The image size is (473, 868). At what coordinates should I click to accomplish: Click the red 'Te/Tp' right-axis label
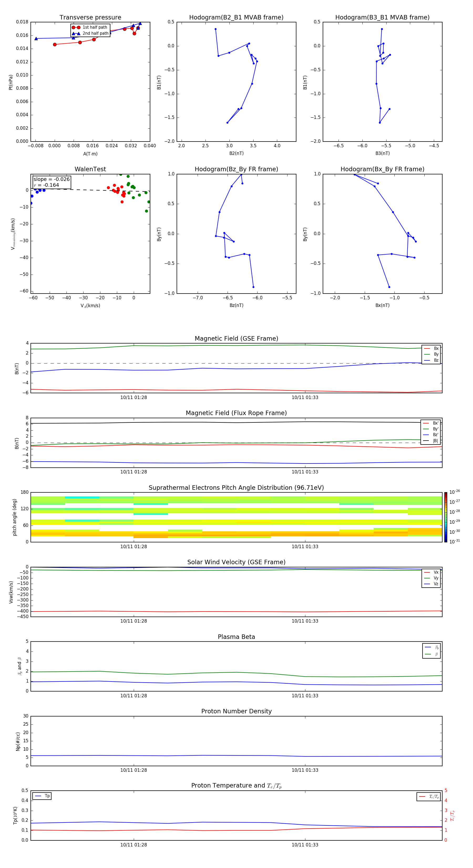click(x=453, y=816)
